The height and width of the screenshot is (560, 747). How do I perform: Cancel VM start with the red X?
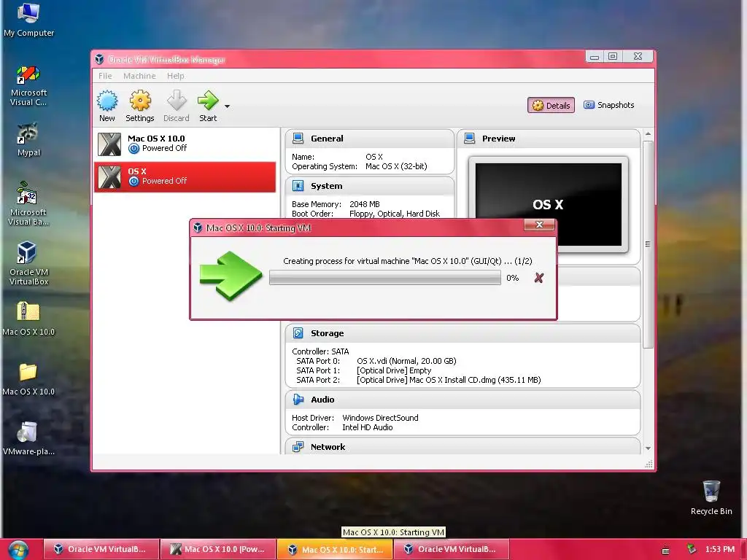539,278
